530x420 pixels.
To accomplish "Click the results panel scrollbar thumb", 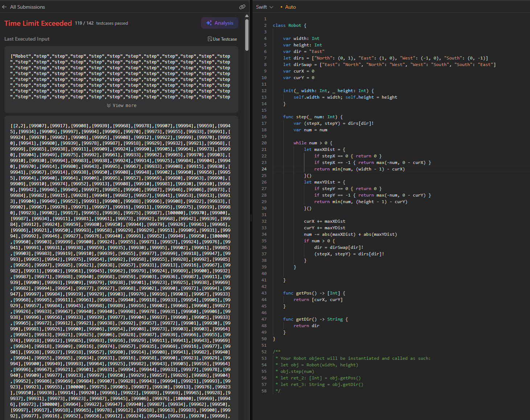I will click(247, 34).
